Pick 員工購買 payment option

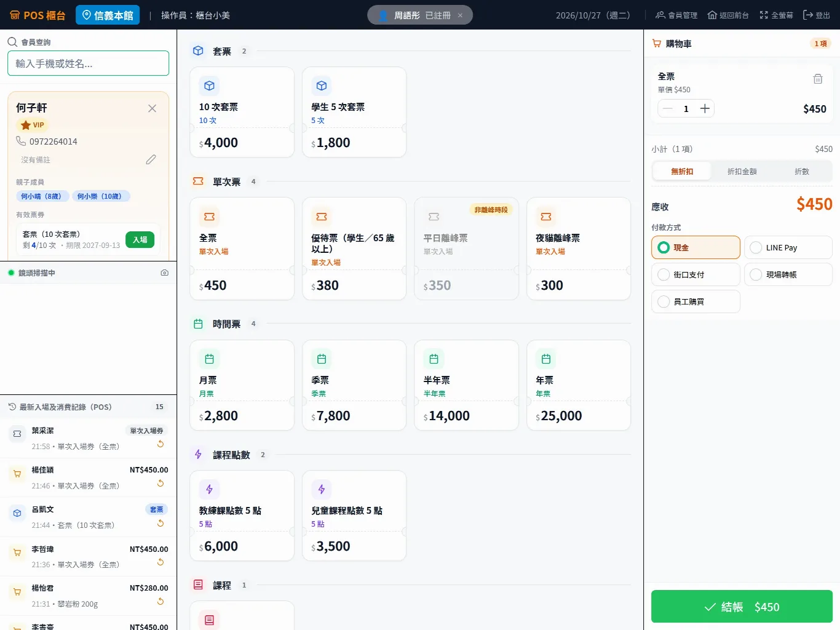coord(695,301)
